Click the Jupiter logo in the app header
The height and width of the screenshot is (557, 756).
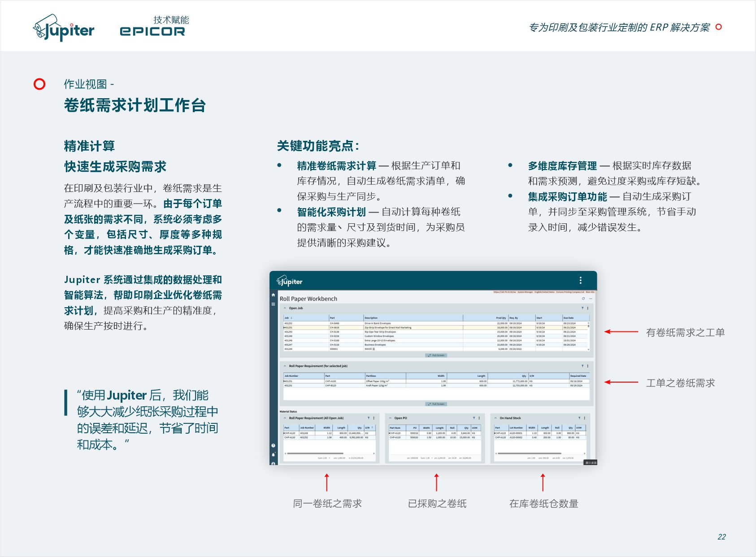tap(290, 281)
